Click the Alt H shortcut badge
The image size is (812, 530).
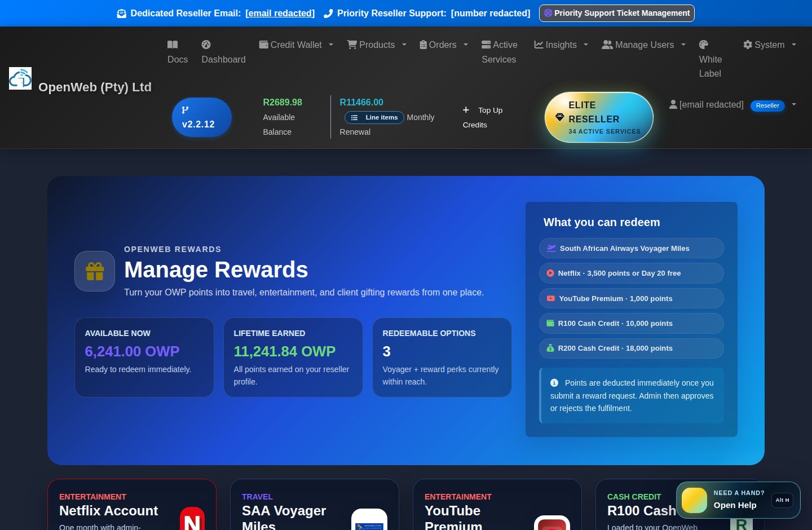coord(783,500)
